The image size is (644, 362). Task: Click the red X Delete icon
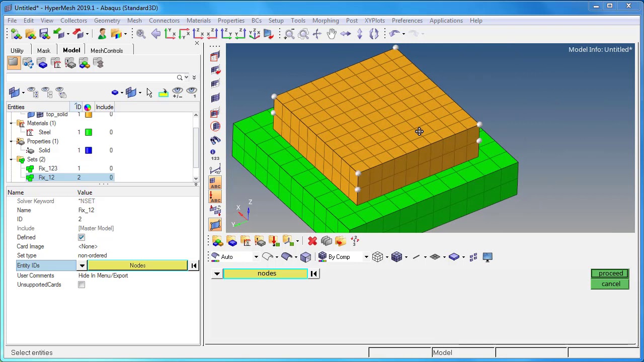[x=312, y=241]
